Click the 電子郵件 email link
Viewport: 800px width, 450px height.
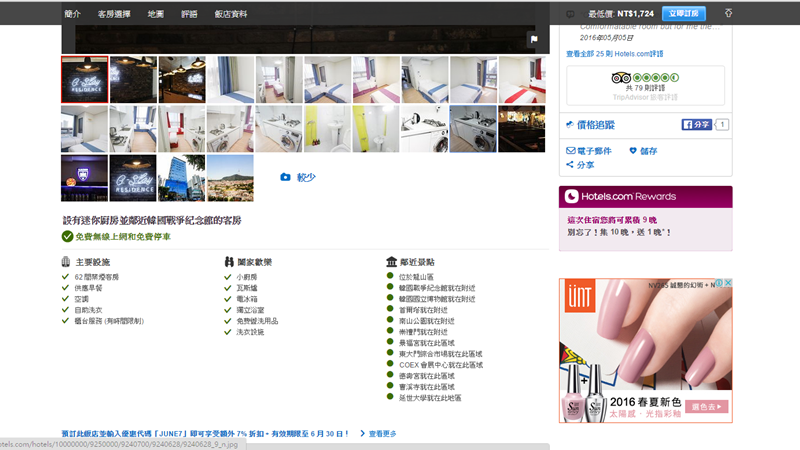pos(594,151)
